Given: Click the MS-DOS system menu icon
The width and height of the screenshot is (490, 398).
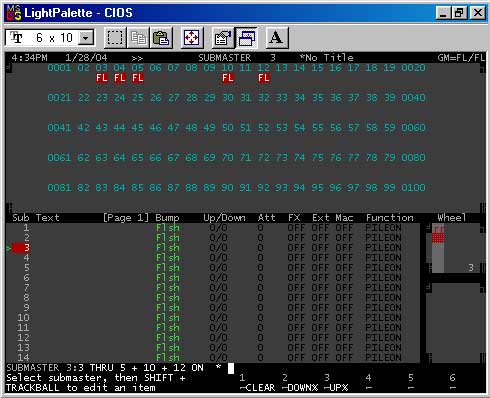Looking at the screenshot, I should (14, 13).
